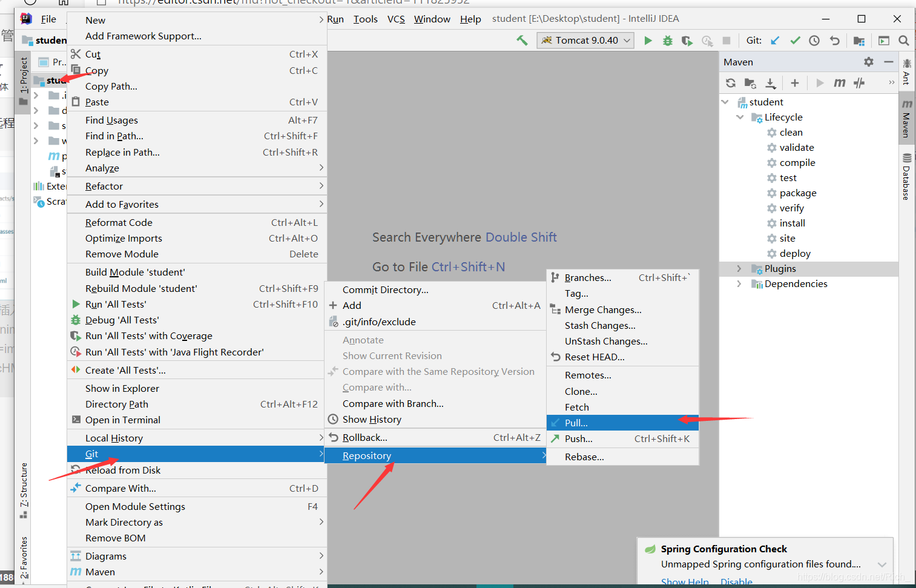Choose Open Module Settings
This screenshot has height=588, width=916.
click(x=197, y=506)
